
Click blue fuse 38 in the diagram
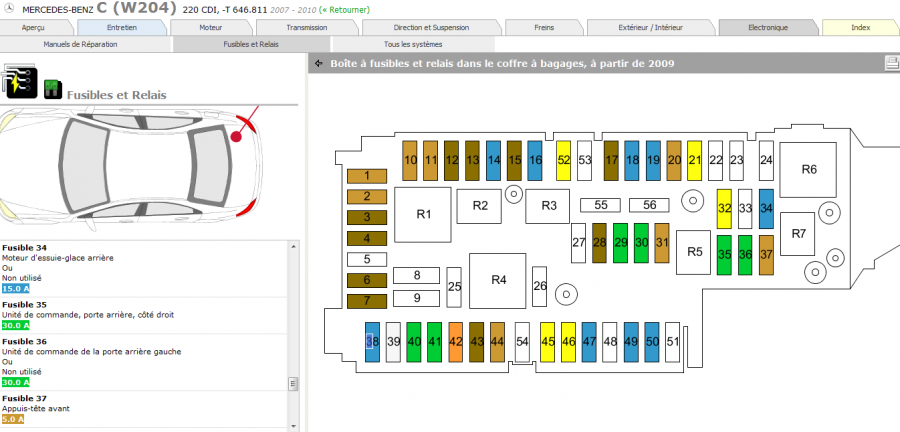point(373,342)
